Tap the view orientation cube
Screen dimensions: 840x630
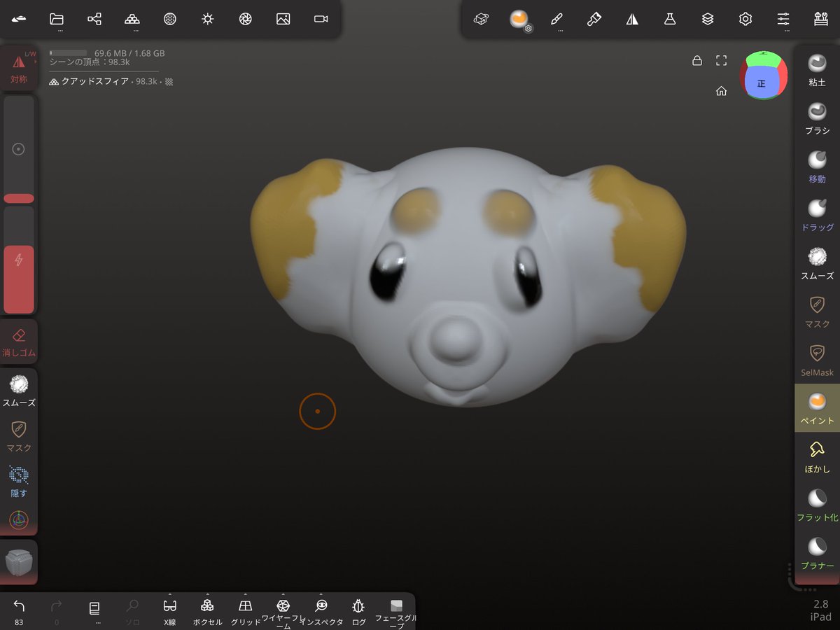(764, 76)
